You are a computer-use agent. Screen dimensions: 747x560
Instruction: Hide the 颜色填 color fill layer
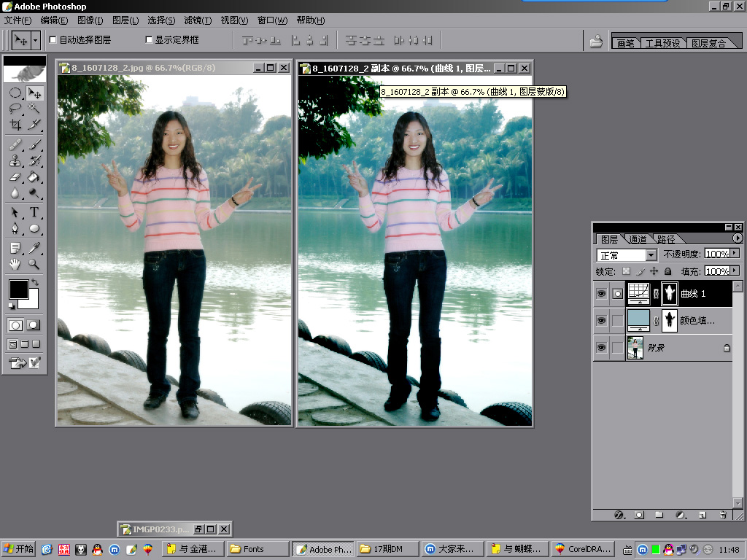[601, 321]
